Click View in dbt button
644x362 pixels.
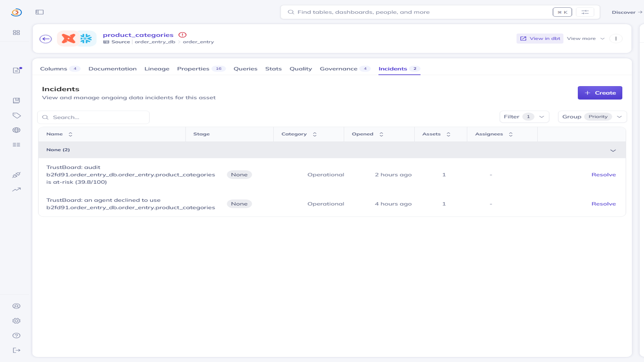tap(540, 39)
